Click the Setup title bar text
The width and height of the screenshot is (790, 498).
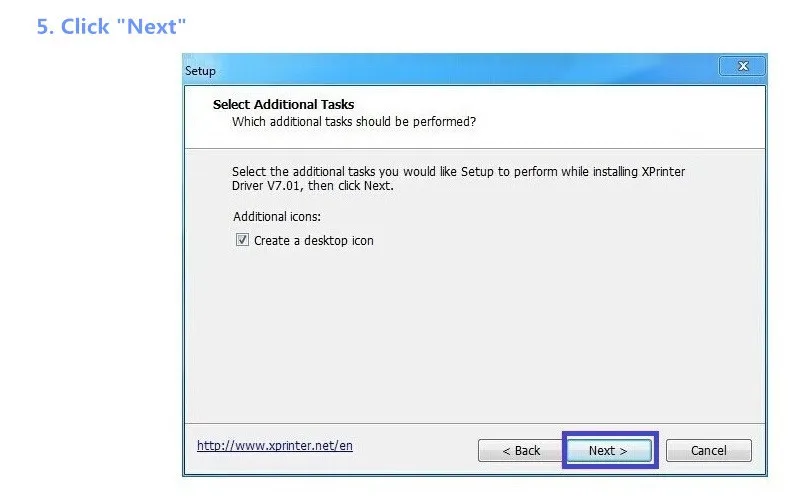click(x=200, y=71)
